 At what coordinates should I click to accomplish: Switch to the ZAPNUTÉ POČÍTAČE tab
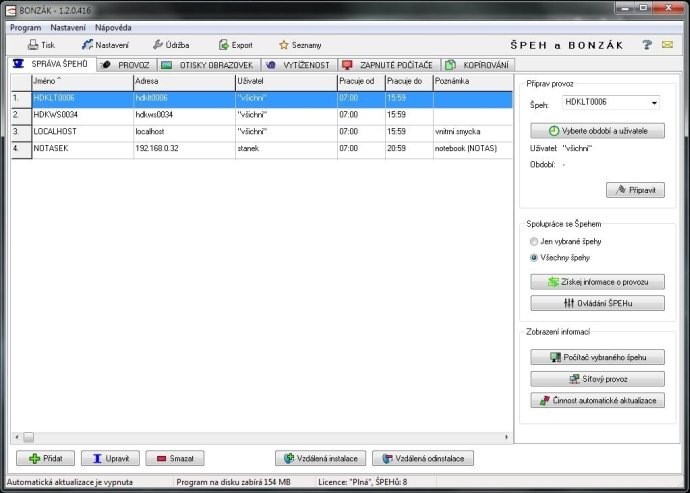(389, 65)
